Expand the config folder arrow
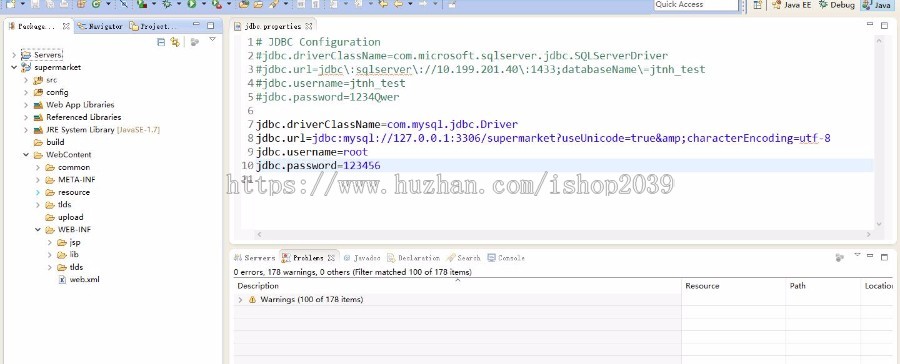Screen dimensions: 900x364 [x=26, y=92]
